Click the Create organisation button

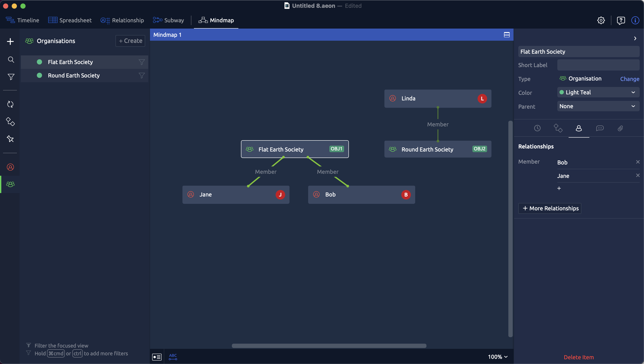pyautogui.click(x=130, y=41)
